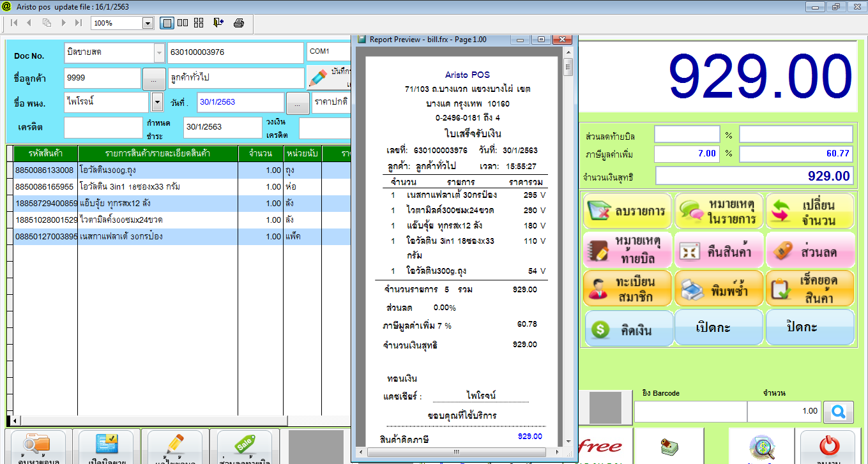The width and height of the screenshot is (868, 464).
Task: Click the report preview vertical scrollbar
Action: point(568,255)
